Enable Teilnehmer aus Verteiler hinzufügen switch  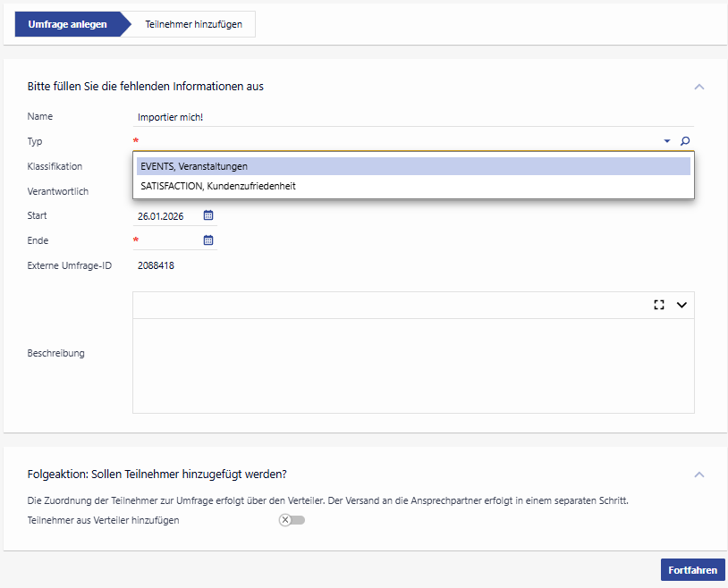(x=292, y=520)
